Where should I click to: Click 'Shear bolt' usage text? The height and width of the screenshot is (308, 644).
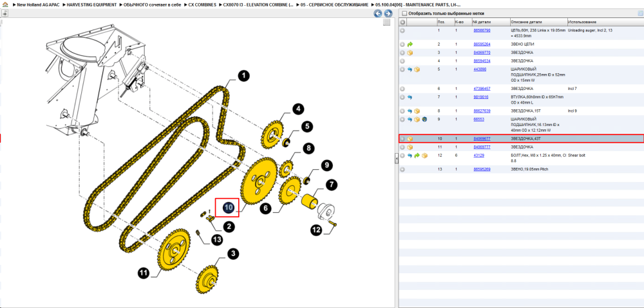578,156
